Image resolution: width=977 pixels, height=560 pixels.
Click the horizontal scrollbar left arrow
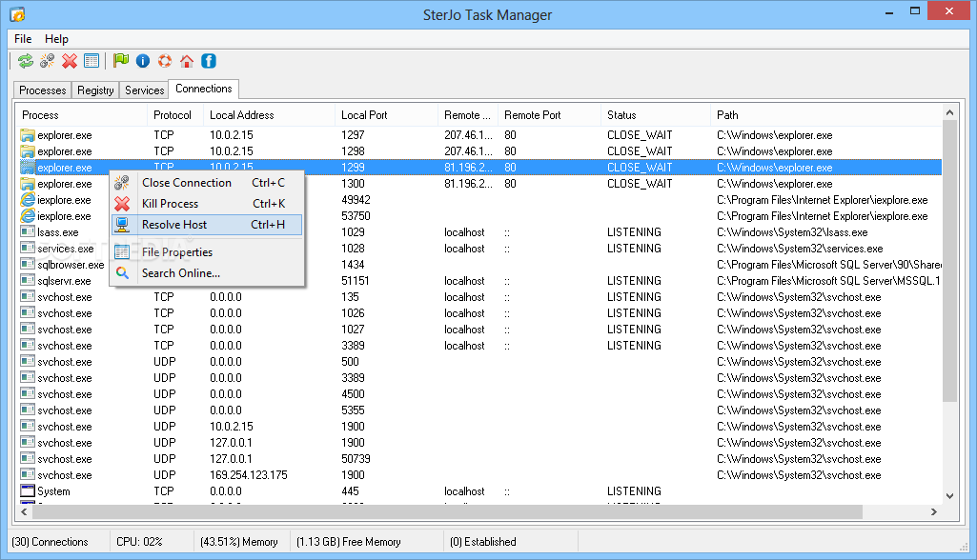(24, 512)
